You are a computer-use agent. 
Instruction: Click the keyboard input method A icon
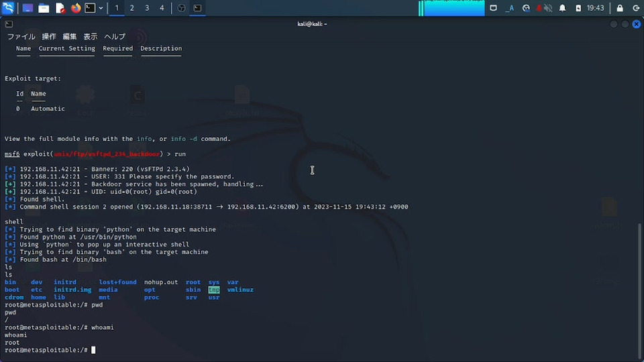510,8
